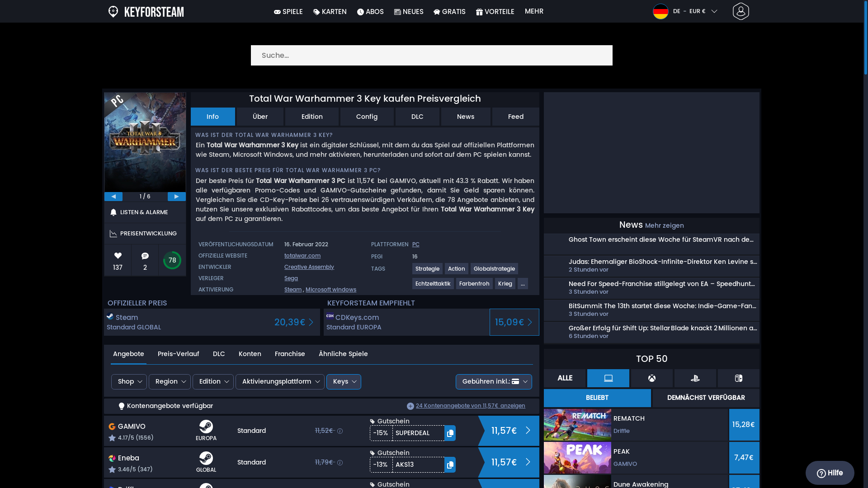Show next game cover image
Viewport: 868px width, 488px height.
[x=177, y=197]
